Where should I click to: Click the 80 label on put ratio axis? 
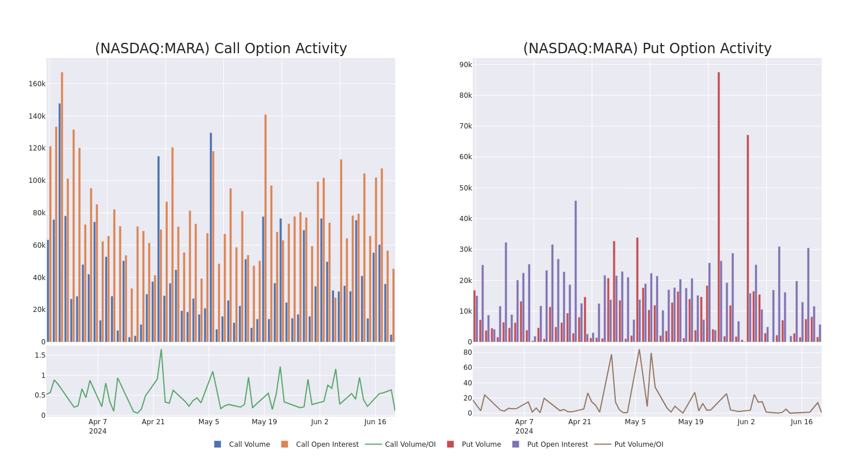pos(468,352)
